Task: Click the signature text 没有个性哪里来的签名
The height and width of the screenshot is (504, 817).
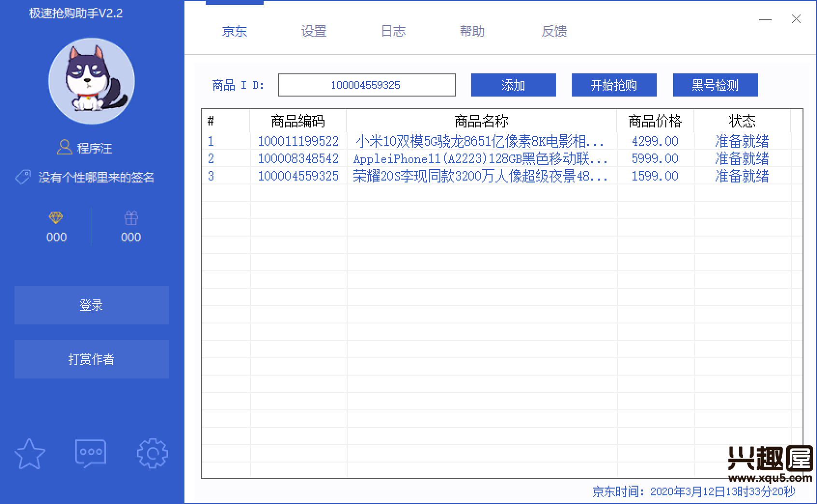Action: coord(97,177)
